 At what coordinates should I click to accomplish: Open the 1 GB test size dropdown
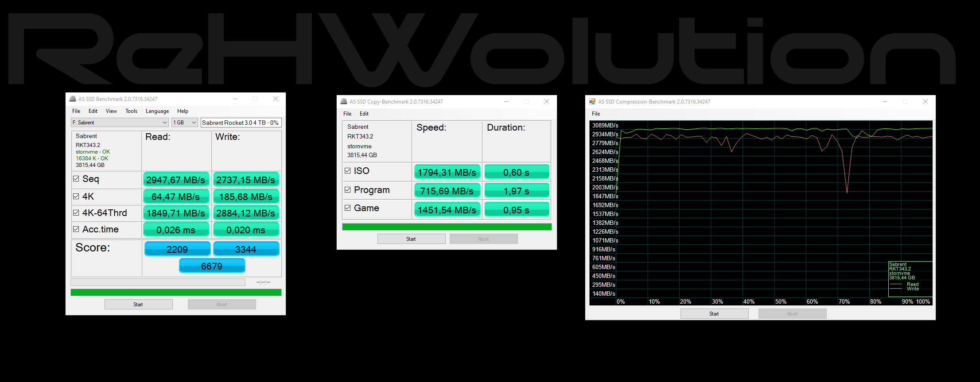[x=184, y=123]
